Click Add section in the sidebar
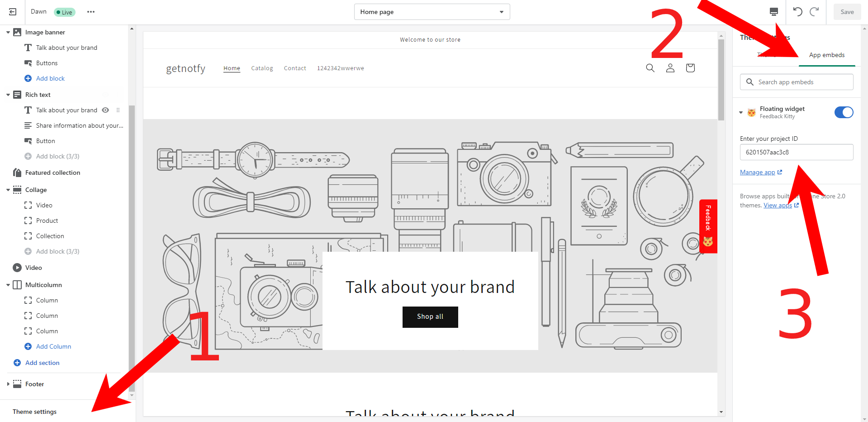The image size is (868, 422). (x=42, y=363)
